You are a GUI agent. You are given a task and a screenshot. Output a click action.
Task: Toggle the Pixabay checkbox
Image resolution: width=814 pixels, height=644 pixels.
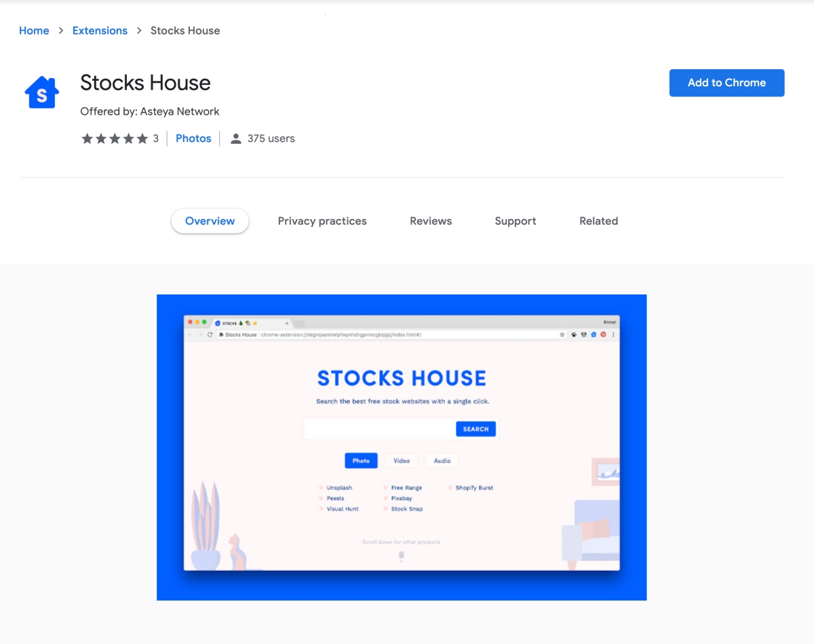pos(386,498)
